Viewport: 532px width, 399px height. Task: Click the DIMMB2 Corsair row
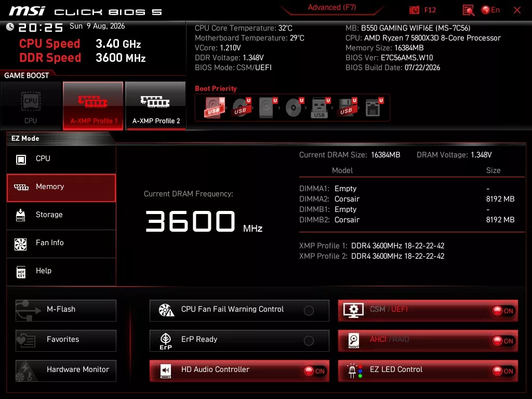407,220
